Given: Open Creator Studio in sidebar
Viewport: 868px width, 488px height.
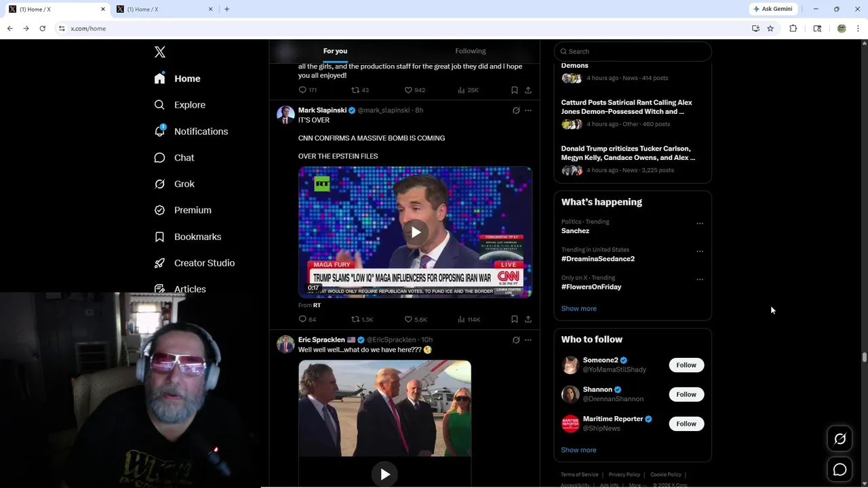Looking at the screenshot, I should 194,263.
